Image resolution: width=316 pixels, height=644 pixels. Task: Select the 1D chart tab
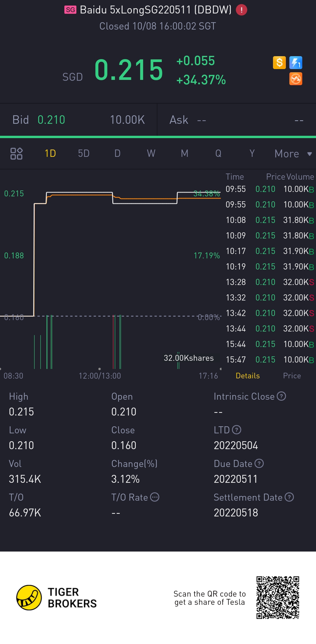click(x=50, y=154)
